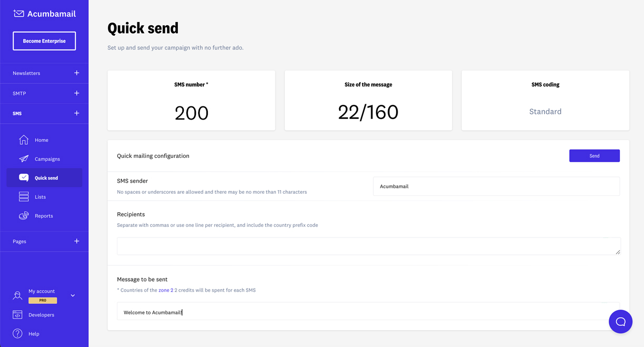
Task: Open Developers link label
Action: (41, 315)
